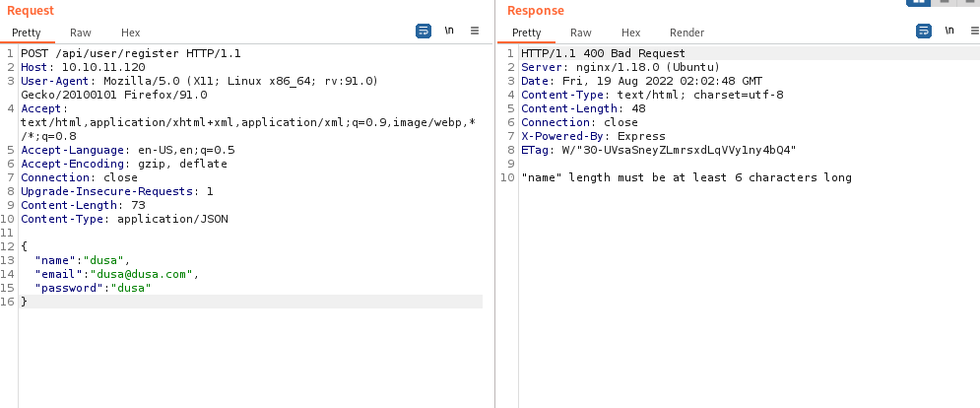Open the Render tab in Response
The height and width of the screenshot is (408, 980).
(x=686, y=33)
